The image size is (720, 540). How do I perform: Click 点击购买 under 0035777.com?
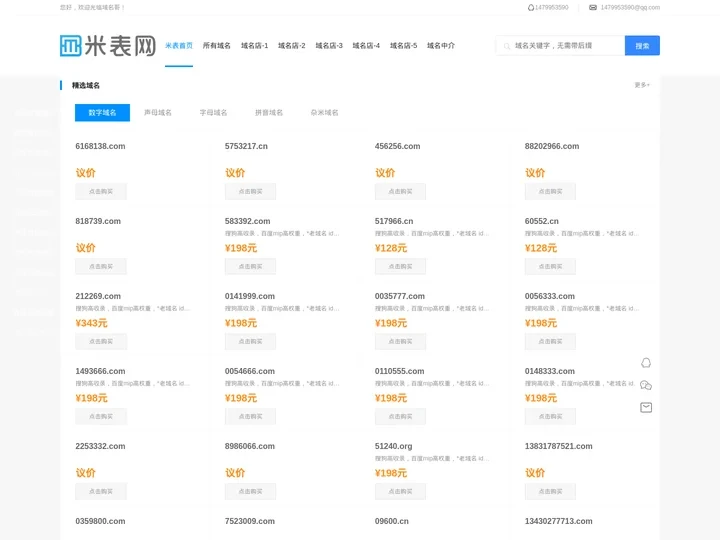(400, 341)
